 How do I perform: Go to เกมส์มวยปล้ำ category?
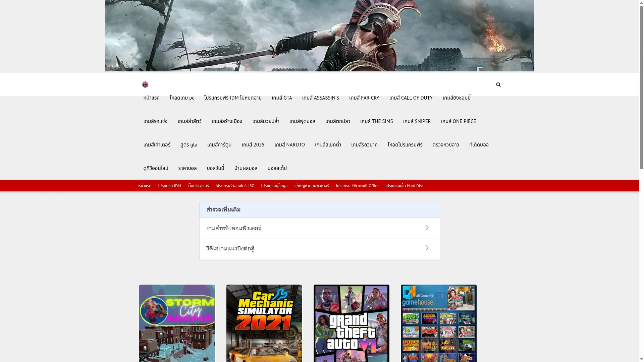[266, 121]
